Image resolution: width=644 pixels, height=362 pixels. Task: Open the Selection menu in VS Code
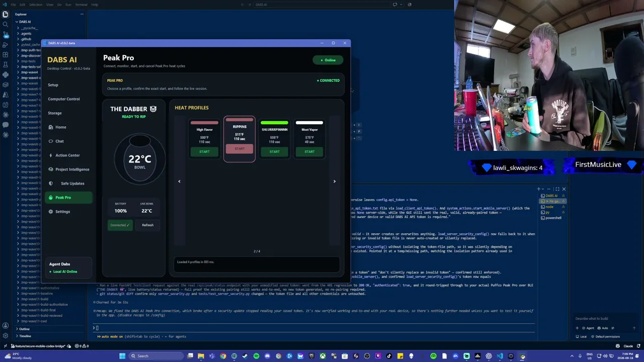[x=36, y=5]
